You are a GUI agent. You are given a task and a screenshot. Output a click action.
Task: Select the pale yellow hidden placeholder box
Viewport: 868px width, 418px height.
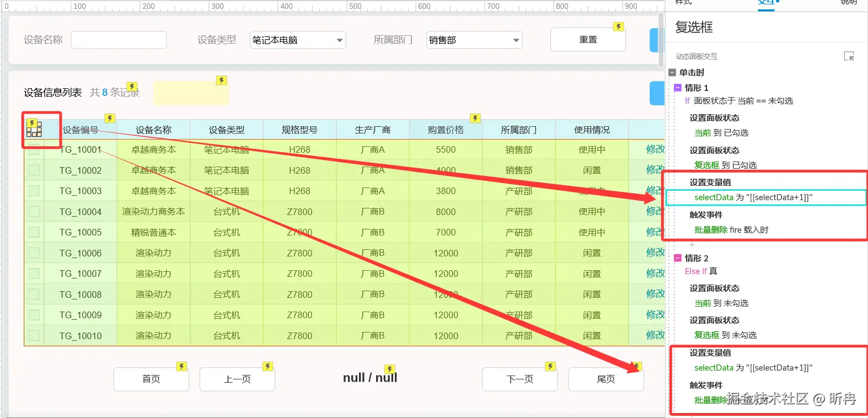pyautogui.click(x=191, y=93)
